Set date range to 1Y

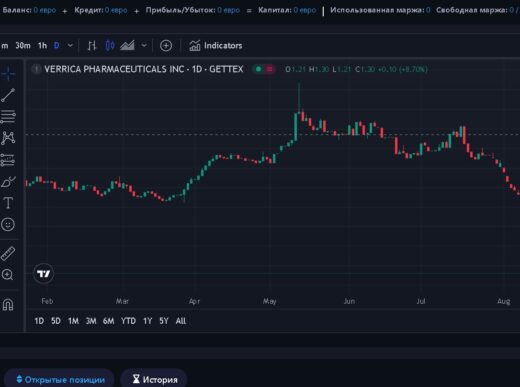(147, 321)
